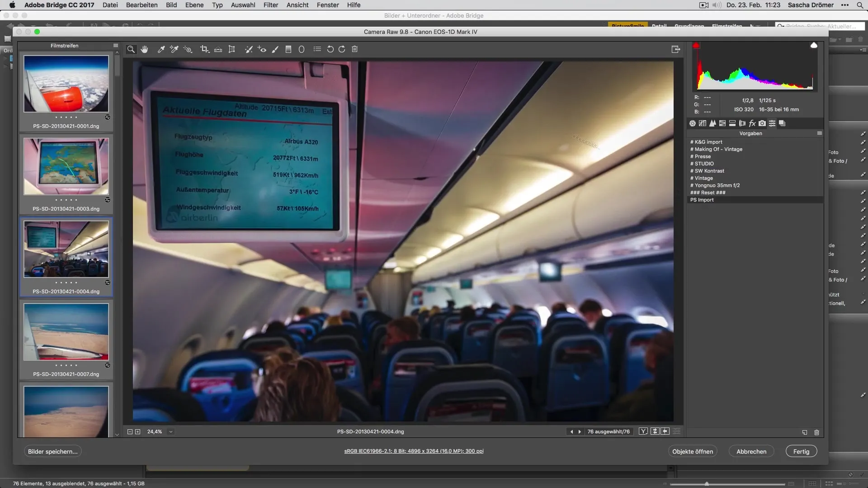Viewport: 868px width, 488px height.
Task: Open Camera Raw preferences list icon
Action: coord(317,49)
